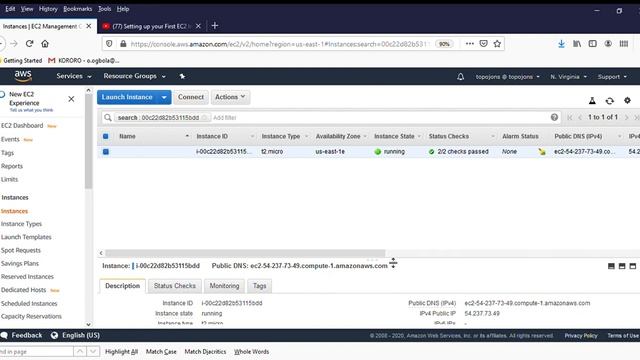Go forward in browser history

(x=14, y=43)
